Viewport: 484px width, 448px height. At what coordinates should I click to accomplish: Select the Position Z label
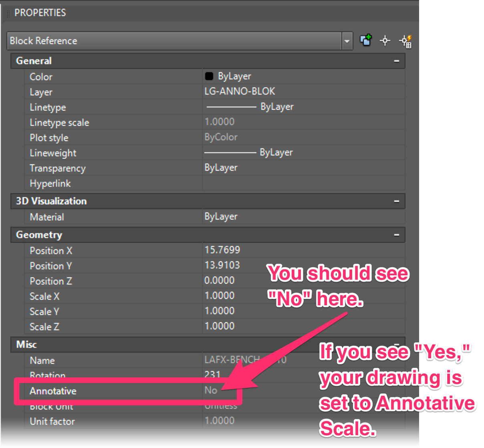(51, 281)
